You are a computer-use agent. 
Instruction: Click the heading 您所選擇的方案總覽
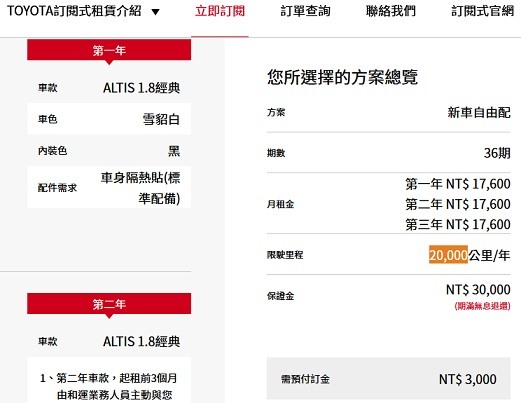click(x=342, y=77)
